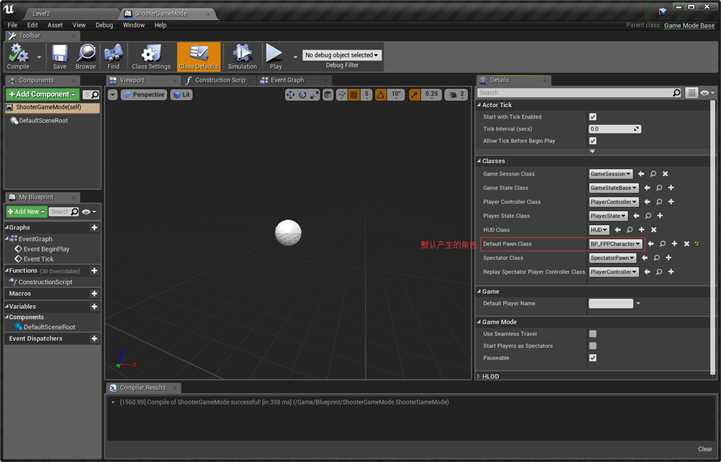The height and width of the screenshot is (462, 721).
Task: Add a new variable with plus
Action: click(94, 307)
